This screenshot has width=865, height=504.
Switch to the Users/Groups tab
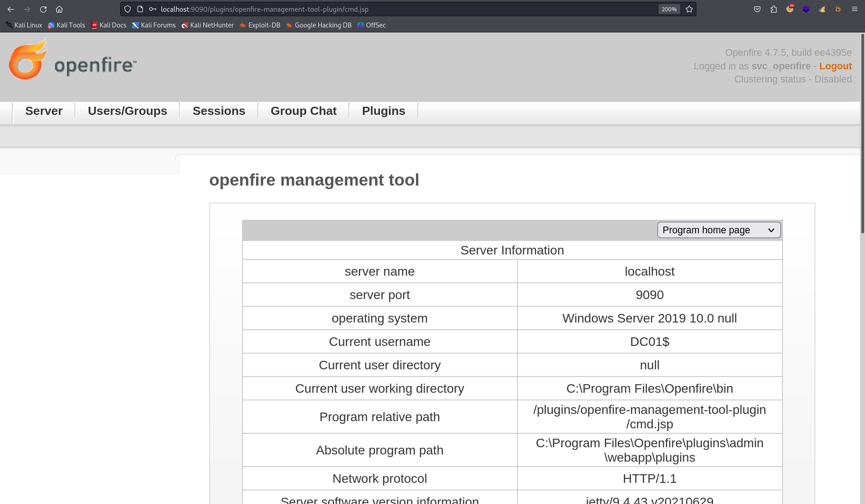click(128, 111)
